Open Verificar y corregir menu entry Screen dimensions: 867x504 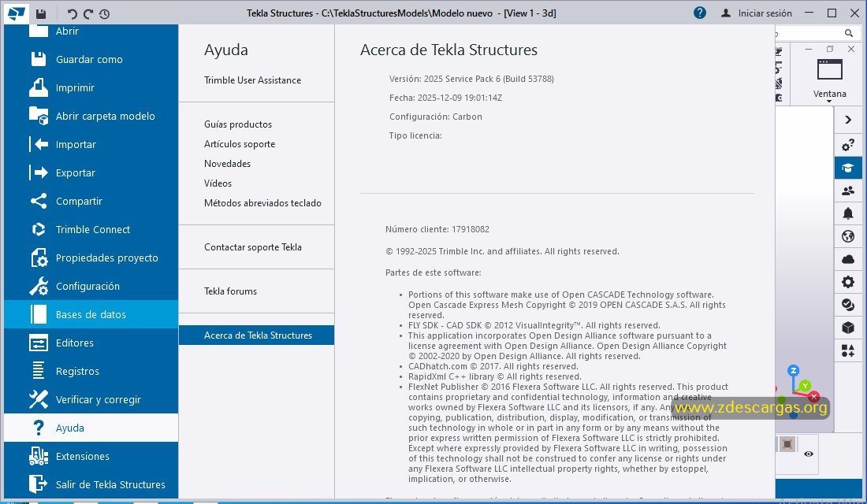(x=91, y=399)
